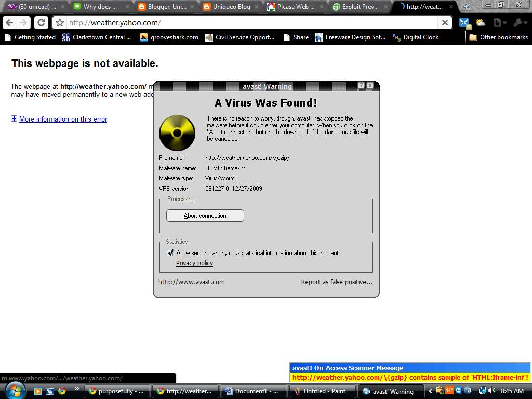This screenshot has width=532, height=399.
Task: Switch to the Uniqueo Blog tab
Action: pyautogui.click(x=231, y=6)
